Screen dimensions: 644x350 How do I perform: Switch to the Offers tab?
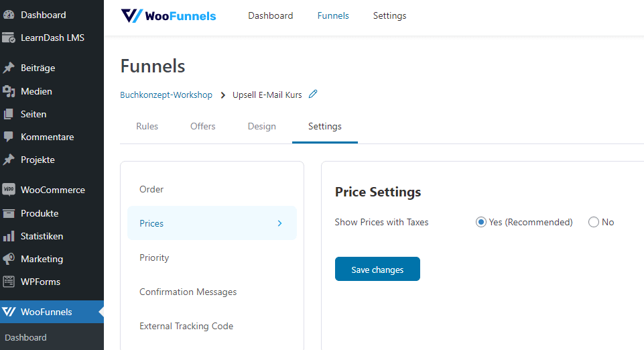pos(202,126)
